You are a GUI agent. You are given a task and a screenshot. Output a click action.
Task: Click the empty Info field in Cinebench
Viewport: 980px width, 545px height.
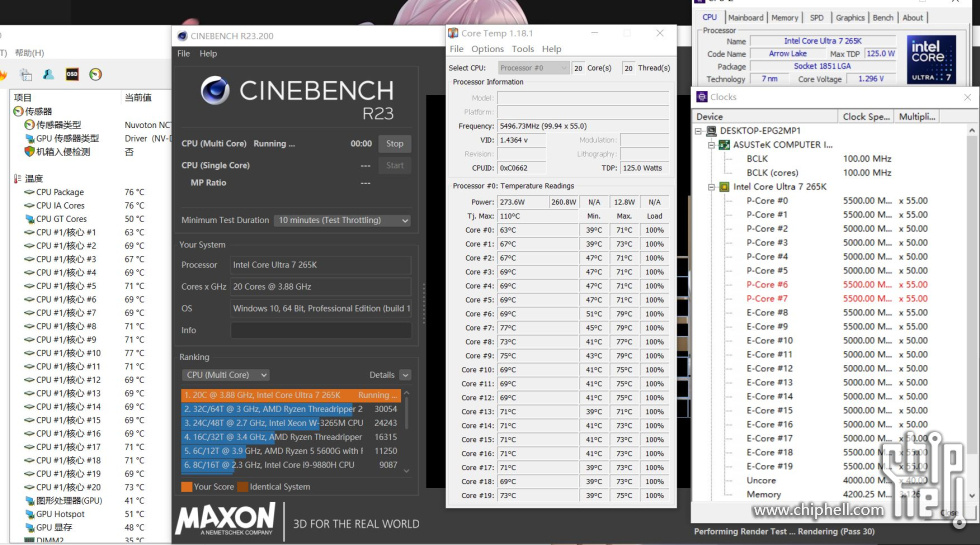pos(321,330)
